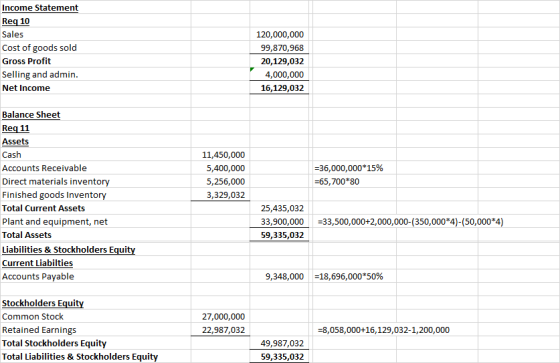The width and height of the screenshot is (560, 363).
Task: Click the plant and equipment formula note
Action: pos(411,222)
